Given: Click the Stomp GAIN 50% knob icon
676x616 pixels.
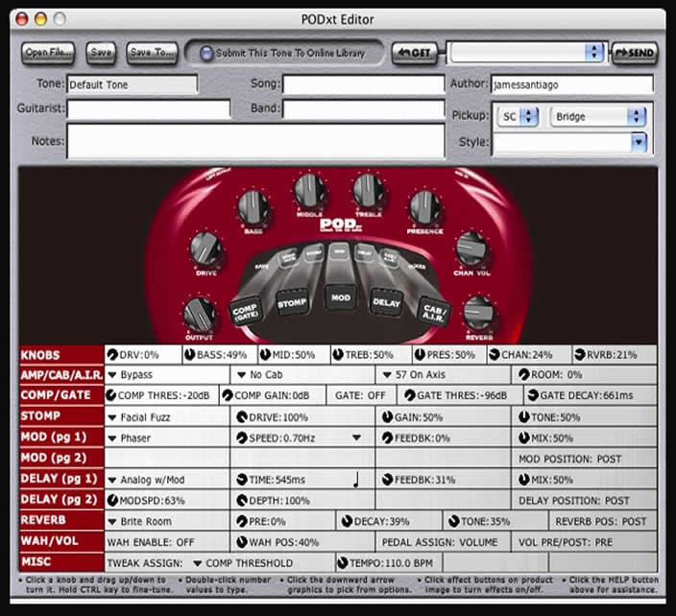Looking at the screenshot, I should (388, 416).
